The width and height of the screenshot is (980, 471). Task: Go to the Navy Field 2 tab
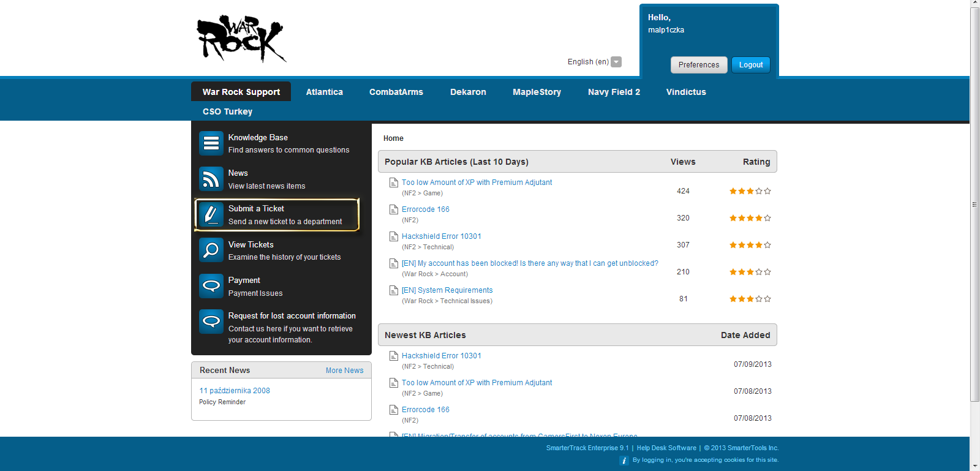614,92
